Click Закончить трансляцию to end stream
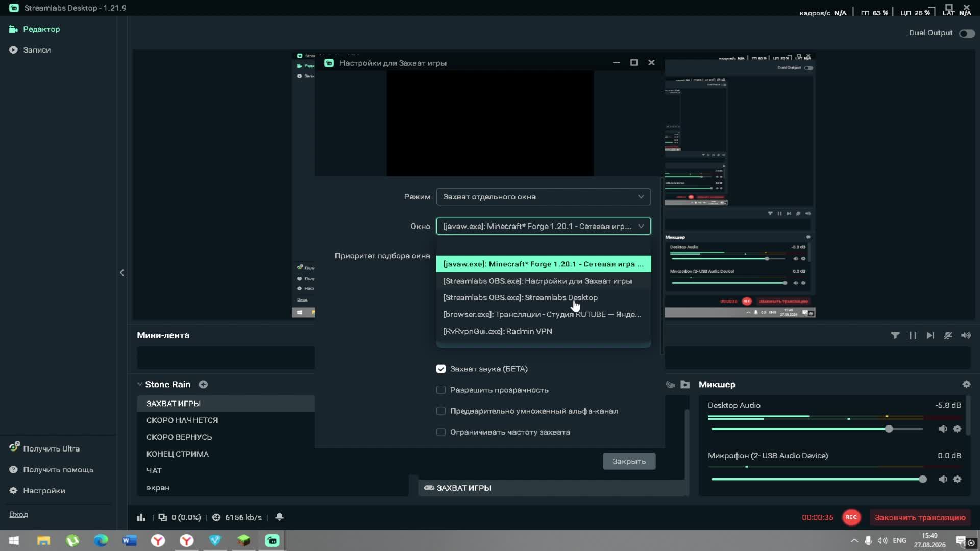Screen dimensions: 980x551 click(920, 517)
